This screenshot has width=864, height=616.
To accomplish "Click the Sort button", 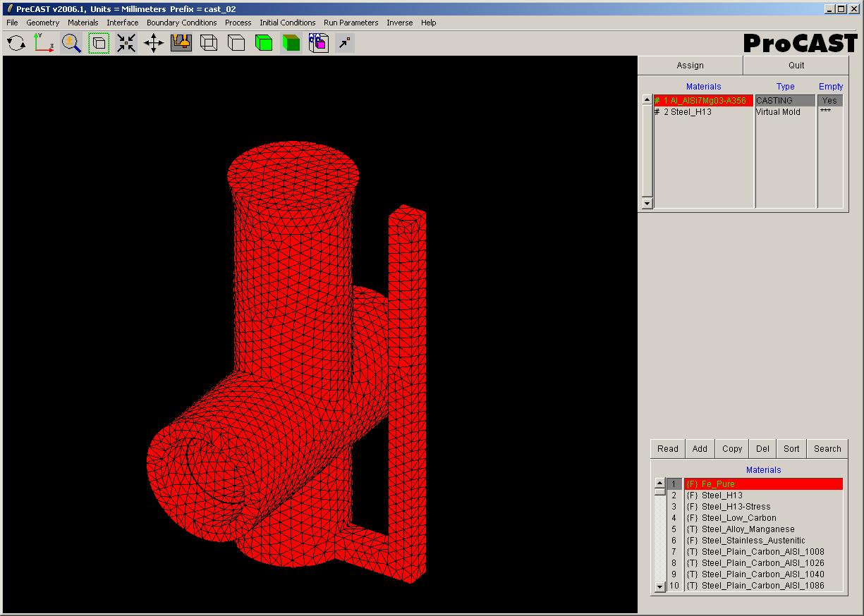I will point(791,449).
